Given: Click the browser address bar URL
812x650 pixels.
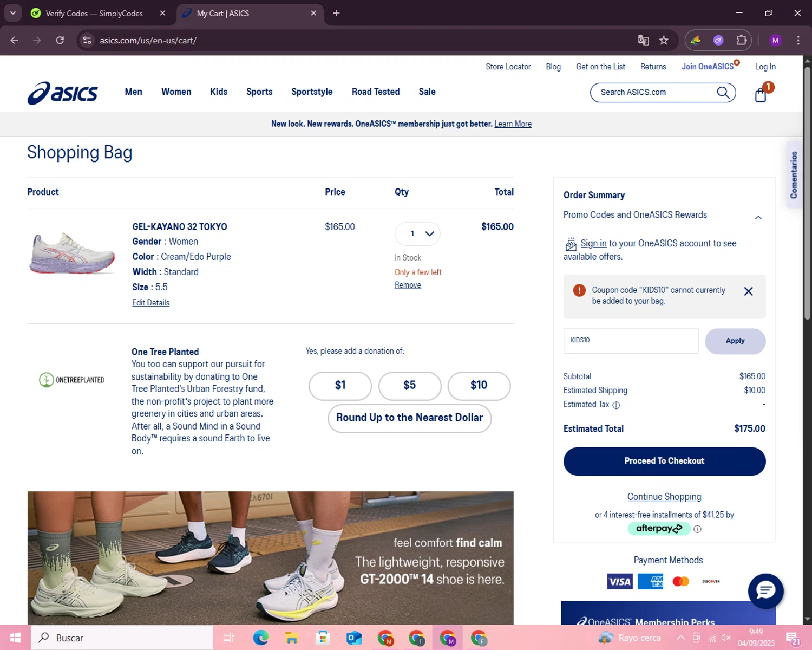Looking at the screenshot, I should (x=148, y=40).
